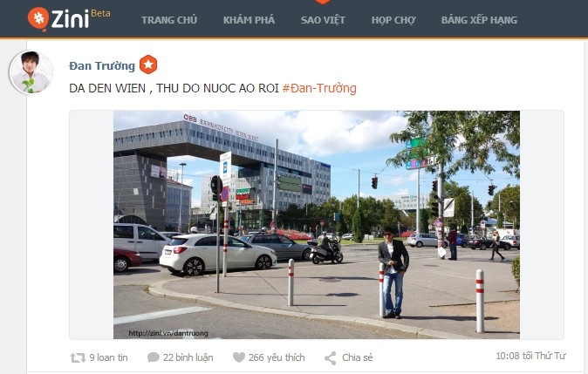Viewport: 588px width, 374px height.
Task: Open the #Đan-Trường hashtag link
Action: click(319, 88)
